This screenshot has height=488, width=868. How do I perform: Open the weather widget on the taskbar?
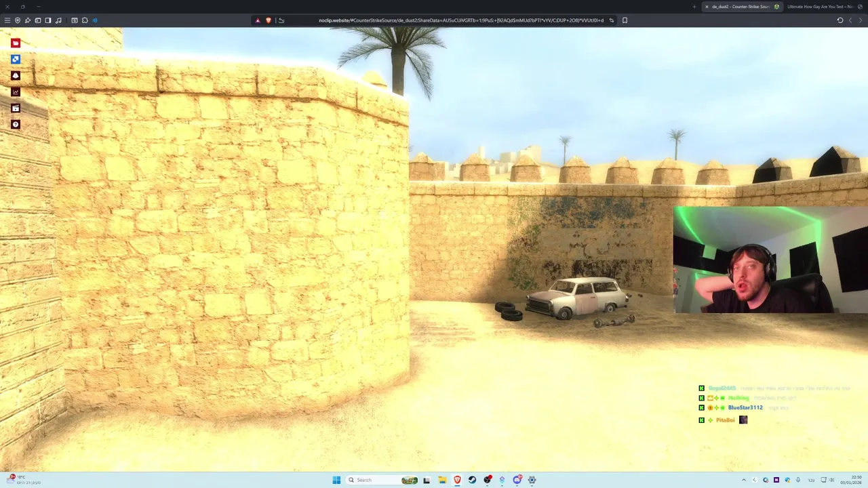coord(24,480)
